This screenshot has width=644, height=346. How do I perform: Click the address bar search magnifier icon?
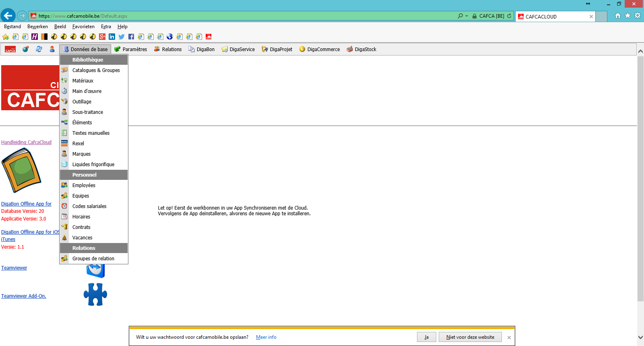[x=460, y=16]
